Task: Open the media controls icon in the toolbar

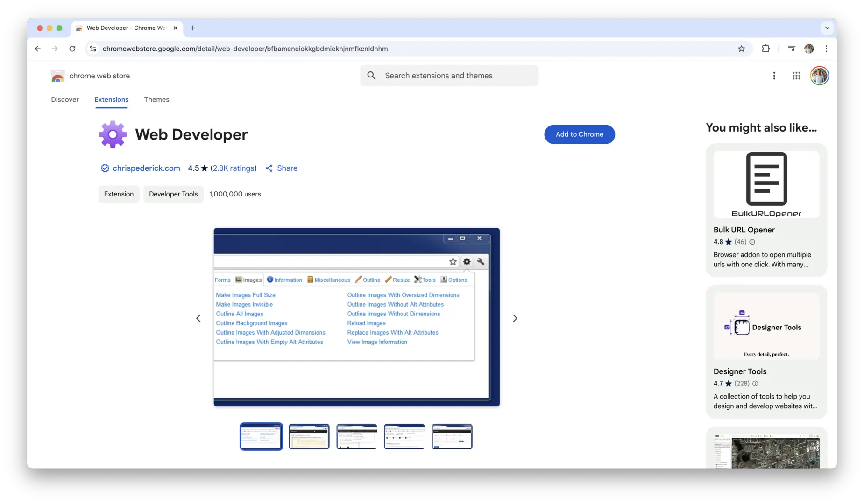Action: click(791, 49)
